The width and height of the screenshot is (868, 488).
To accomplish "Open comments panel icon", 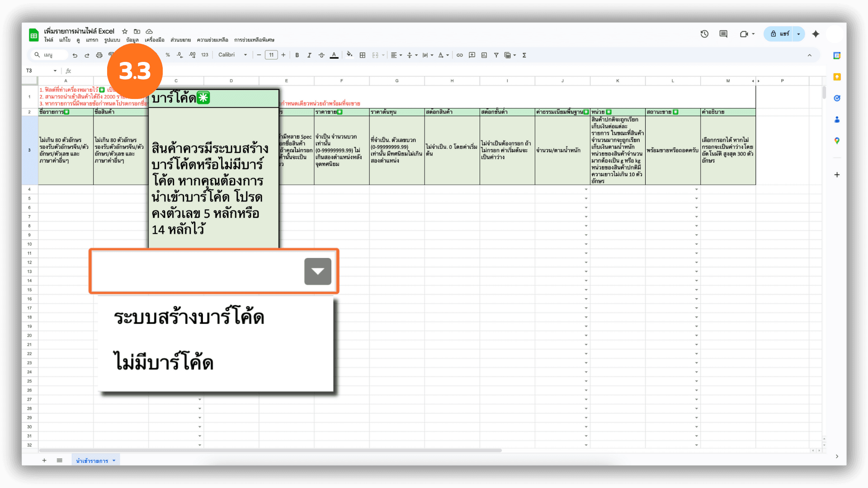I will tap(723, 34).
